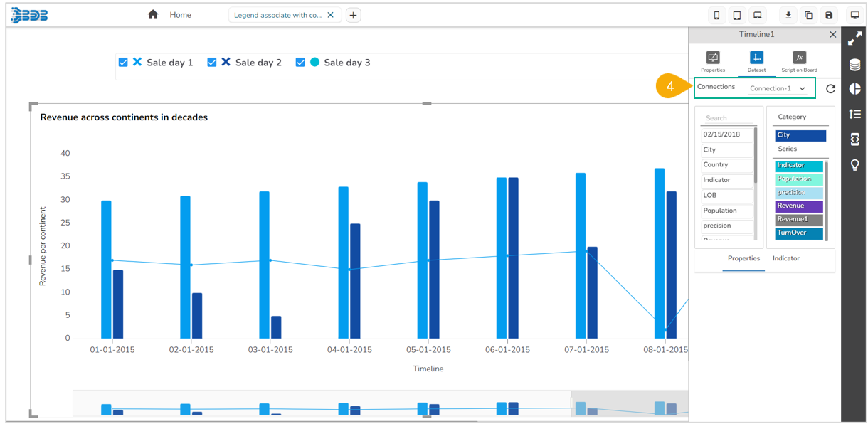Switch to tablet view icon

tap(737, 16)
